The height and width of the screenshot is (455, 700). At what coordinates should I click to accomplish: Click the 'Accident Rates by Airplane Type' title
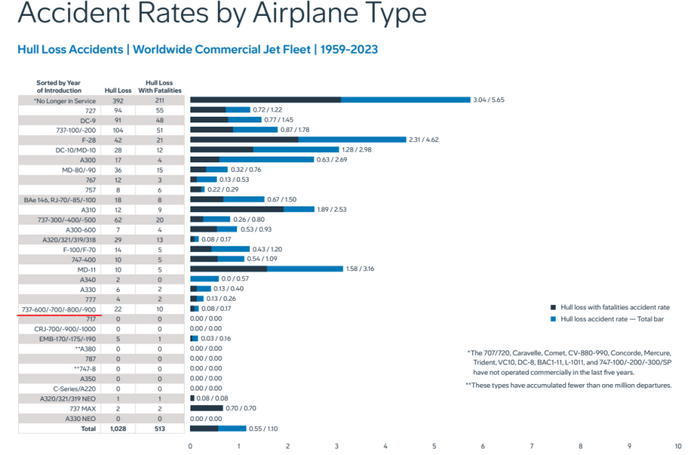222,13
